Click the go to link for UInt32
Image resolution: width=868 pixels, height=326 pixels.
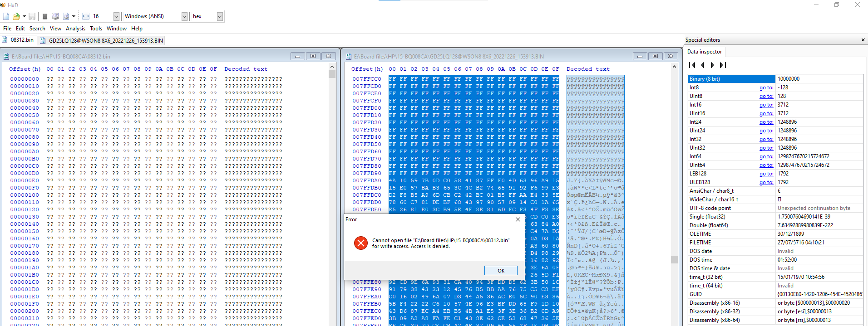point(766,148)
